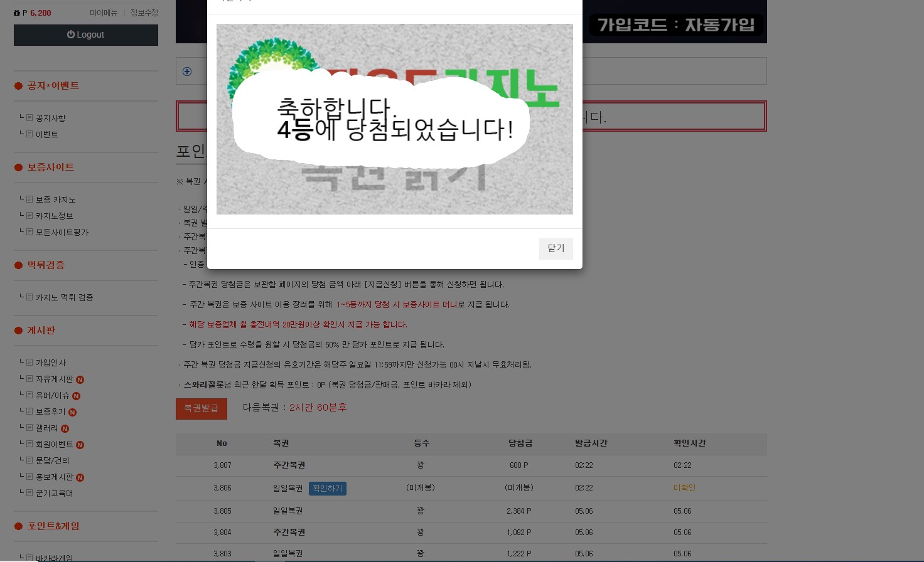Click the document icon beside 군기교육대
The image size is (924, 562).
[x=30, y=492]
